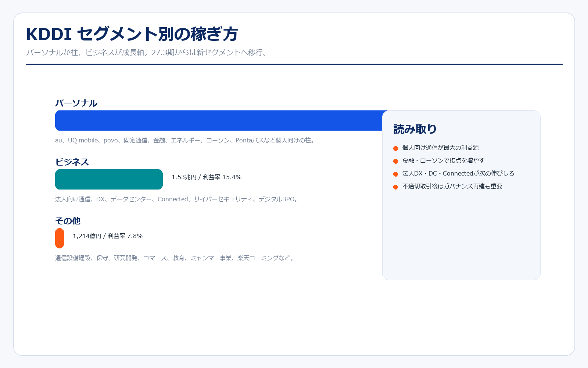Viewport: 588px width, 368px height.
Task: Click the teal ビジネス bar
Action: pyautogui.click(x=109, y=179)
